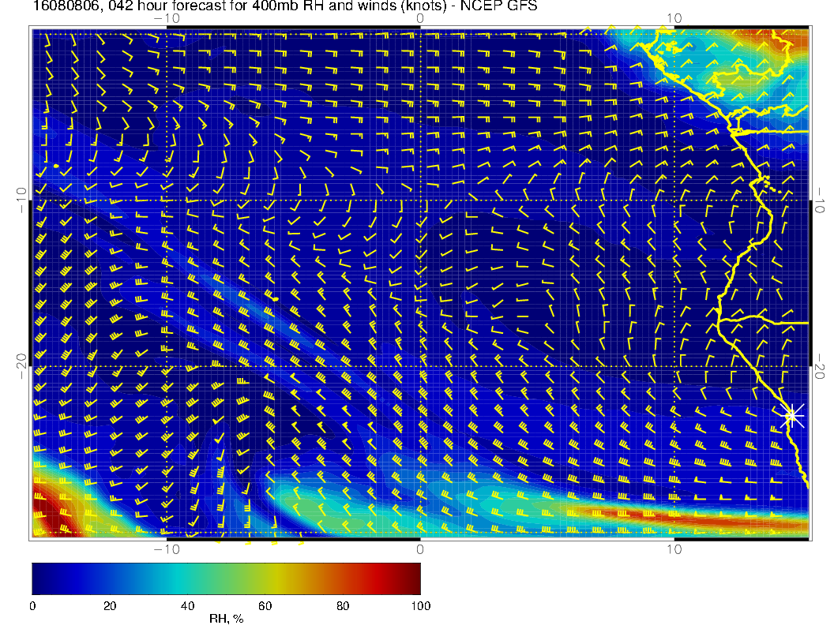834x644 pixels.
Task: Click the left axis latitude label -20
Action: [x=20, y=367]
